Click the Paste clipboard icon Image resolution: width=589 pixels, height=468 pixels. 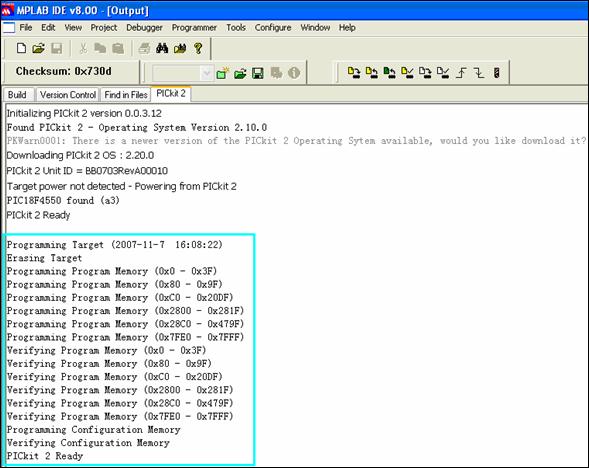[x=118, y=48]
